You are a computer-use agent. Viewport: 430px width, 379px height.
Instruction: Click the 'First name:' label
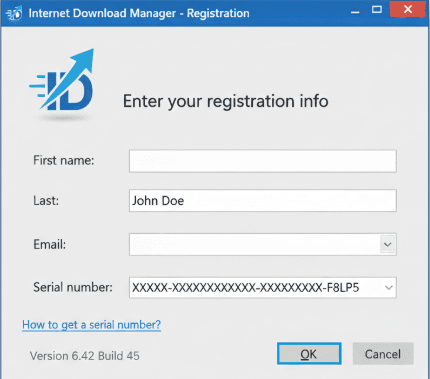point(64,160)
